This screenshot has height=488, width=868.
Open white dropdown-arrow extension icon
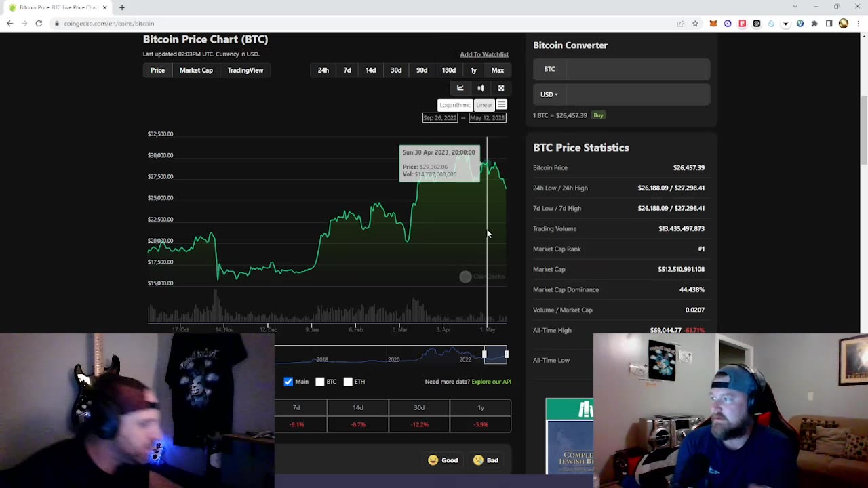785,24
